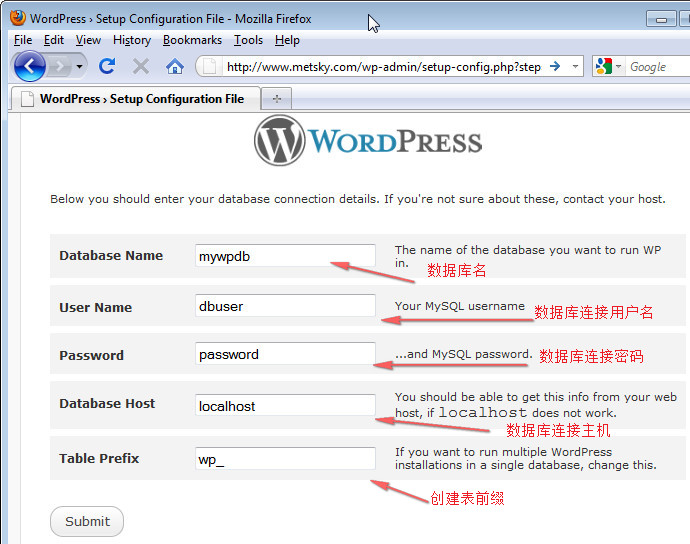Viewport: 690px width, 544px height.
Task: Open the Bookmarks menu
Action: pos(192,40)
